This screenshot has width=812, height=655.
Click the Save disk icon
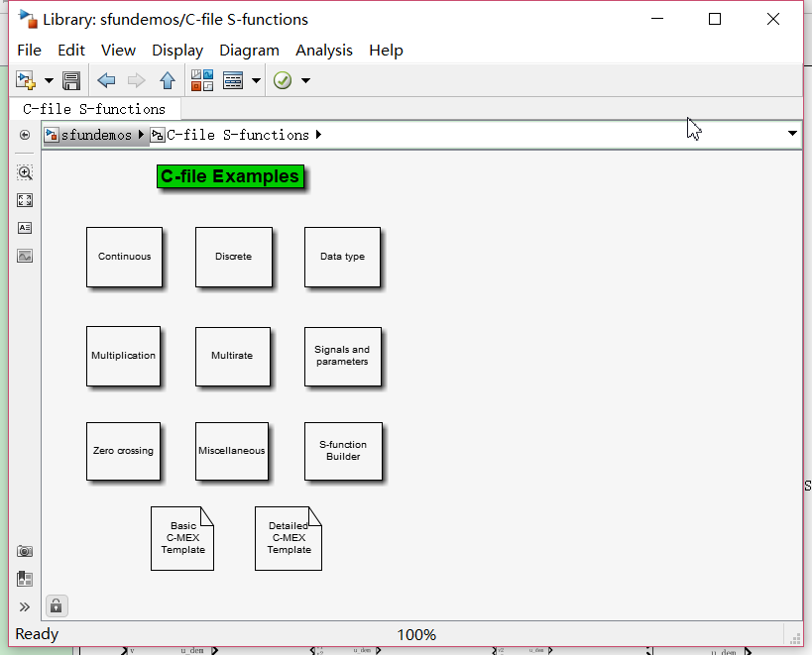pyautogui.click(x=71, y=80)
